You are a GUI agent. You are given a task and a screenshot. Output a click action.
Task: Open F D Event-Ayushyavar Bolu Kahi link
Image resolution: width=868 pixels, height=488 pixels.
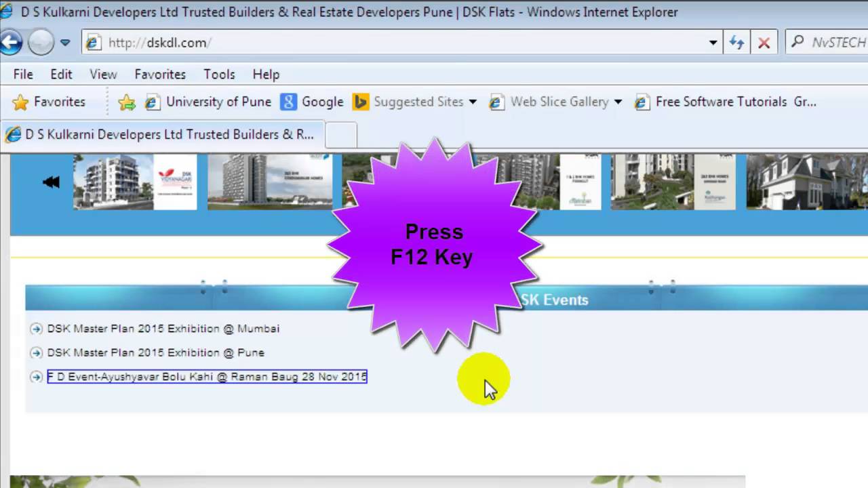pos(207,377)
